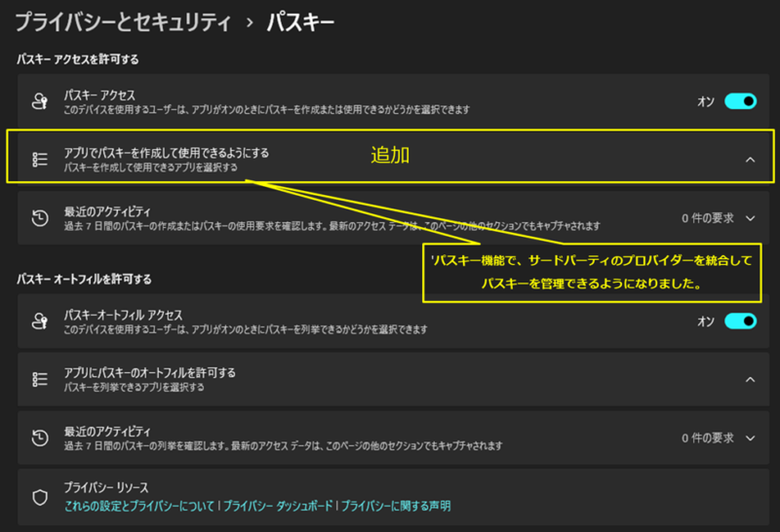Open the プライバシーに関する声明 link
780x532 pixels.
pos(395,506)
